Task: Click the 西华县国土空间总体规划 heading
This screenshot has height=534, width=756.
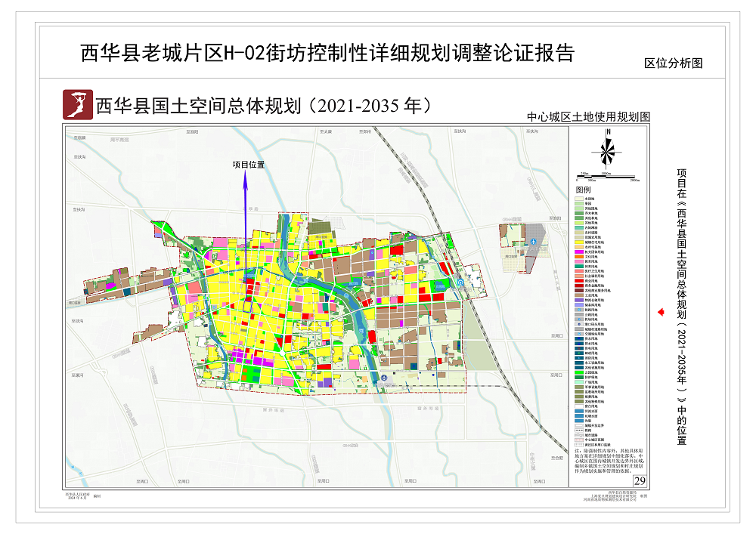Action: [264, 105]
